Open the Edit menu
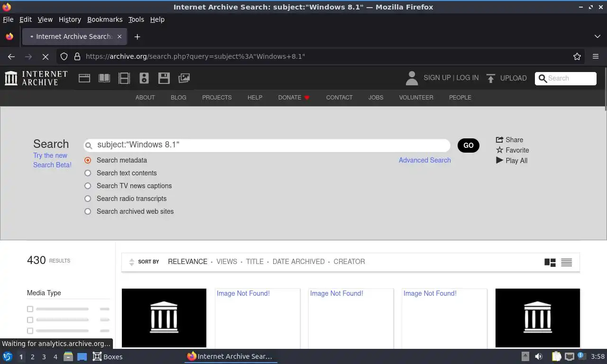 (26, 19)
